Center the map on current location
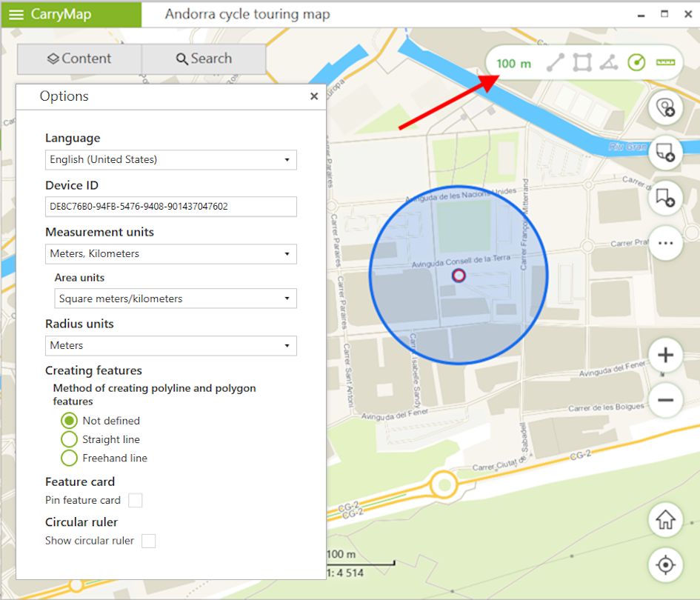 pos(665,566)
